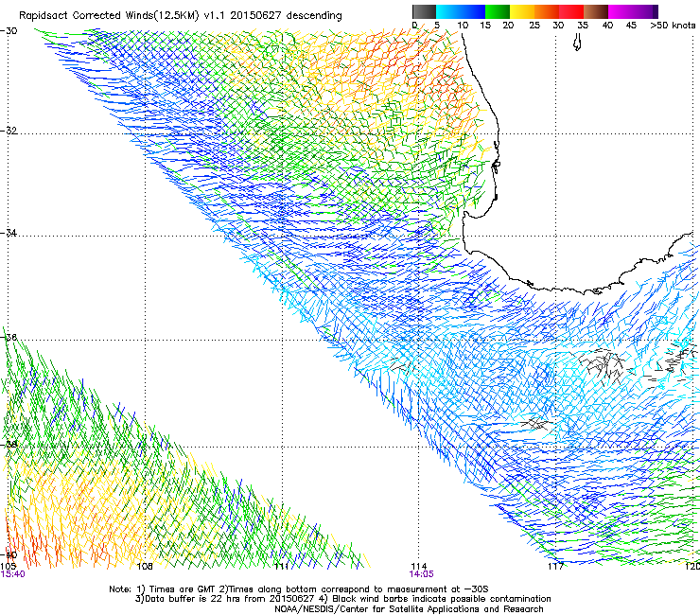Click the '20150627 descending' text in the title
Image resolution: width=700 pixels, height=615 pixels.
coord(287,16)
